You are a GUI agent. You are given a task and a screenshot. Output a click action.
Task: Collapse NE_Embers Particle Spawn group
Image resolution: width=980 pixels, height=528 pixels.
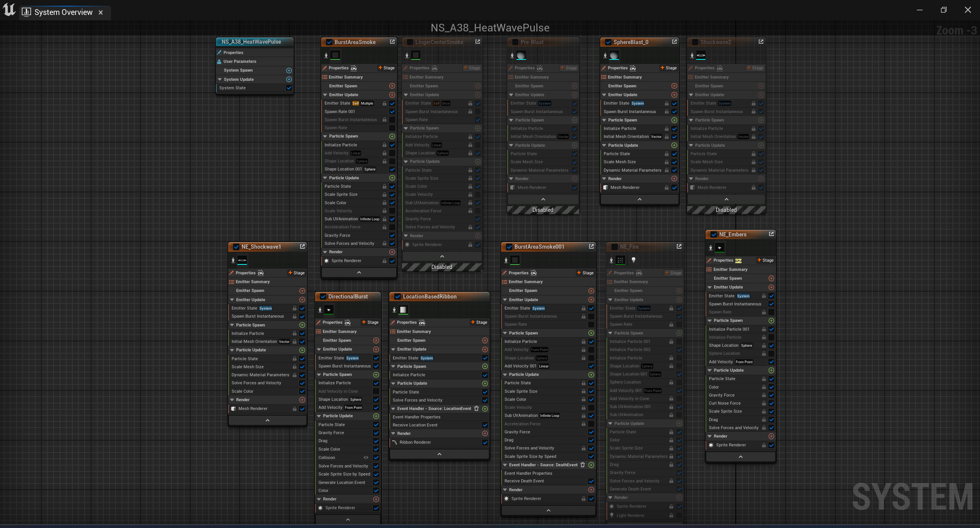click(710, 320)
